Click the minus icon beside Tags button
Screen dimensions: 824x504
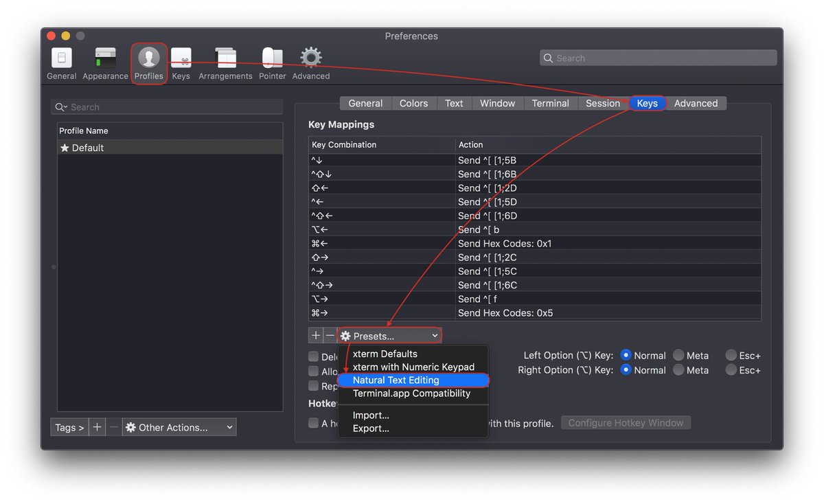[114, 427]
